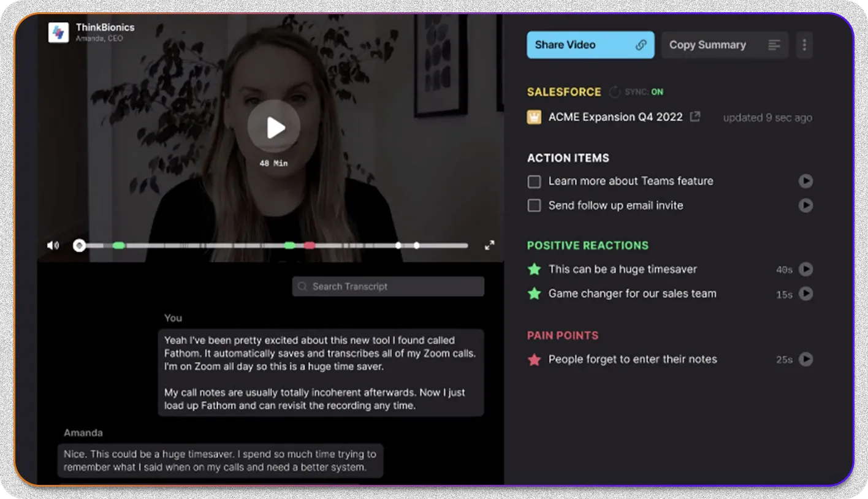868x499 pixels.
Task: Select 'Send follow up email invite' text
Action: [x=615, y=205]
